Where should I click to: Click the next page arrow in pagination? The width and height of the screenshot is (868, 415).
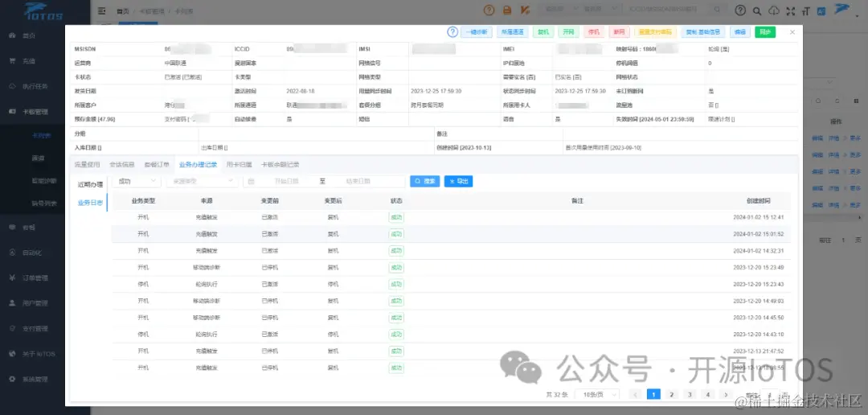(726, 395)
